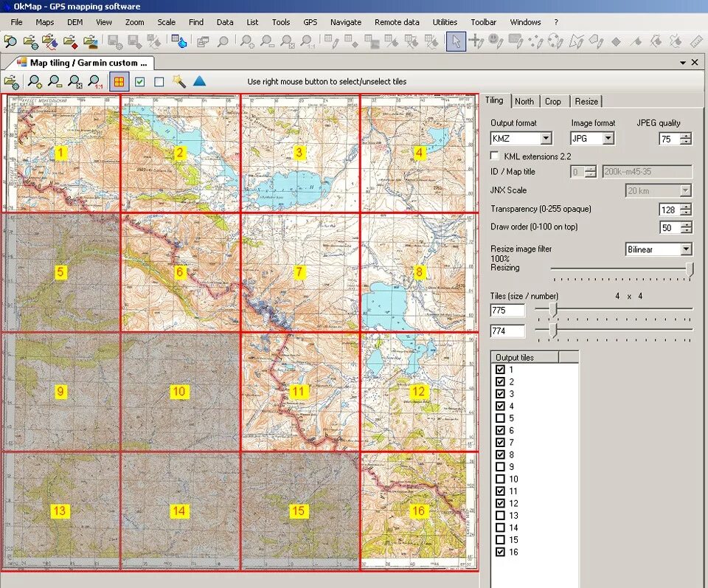The image size is (708, 588).
Task: Open the Maps menu
Action: (45, 22)
